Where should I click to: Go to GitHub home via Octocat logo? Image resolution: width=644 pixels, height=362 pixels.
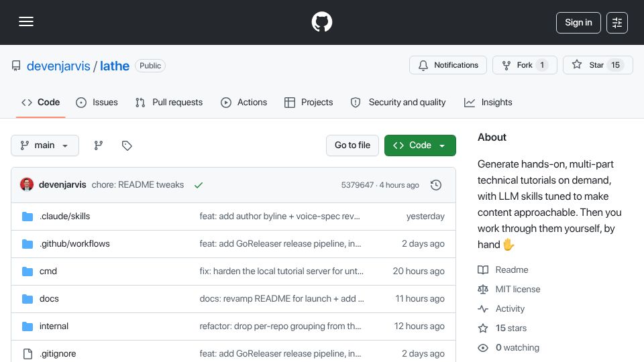321,21
